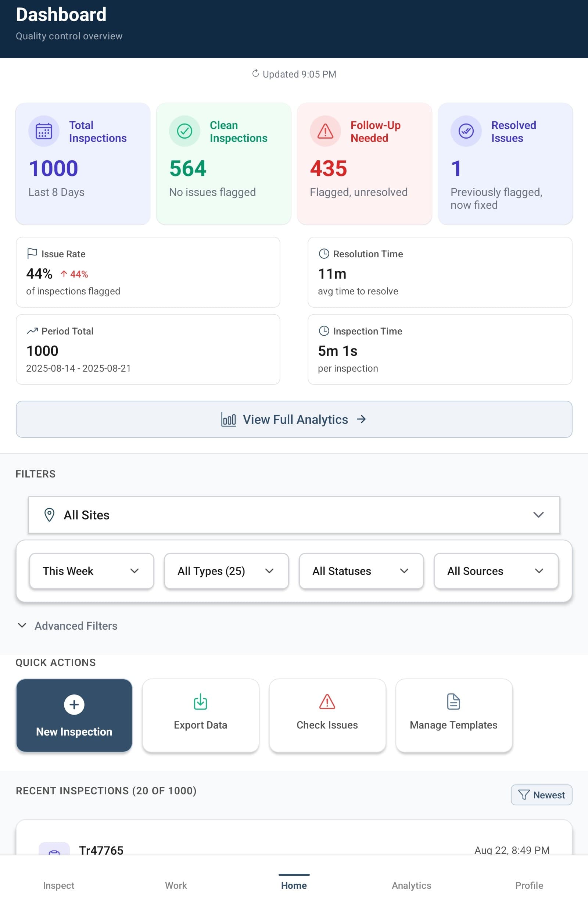Click the refresh icon next to Updated time
Viewport: 588px width, 923px height.
[256, 74]
